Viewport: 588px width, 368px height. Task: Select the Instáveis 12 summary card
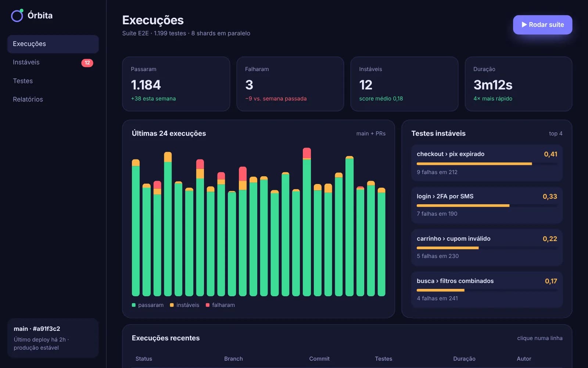tap(404, 84)
